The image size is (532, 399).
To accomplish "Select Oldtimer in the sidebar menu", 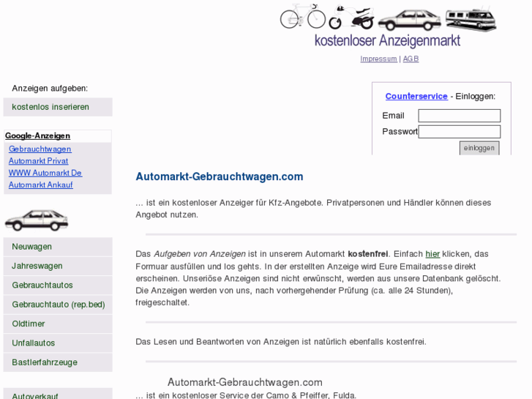I will click(x=58, y=324).
